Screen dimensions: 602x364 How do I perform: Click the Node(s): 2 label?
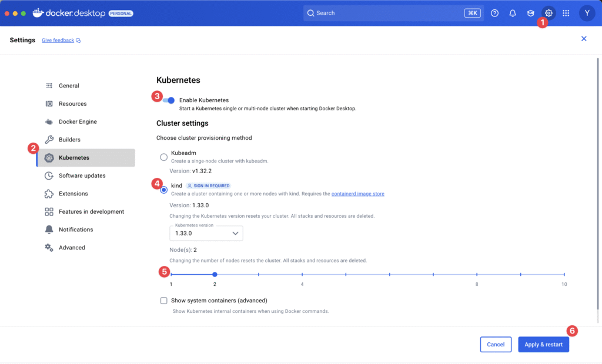click(183, 250)
